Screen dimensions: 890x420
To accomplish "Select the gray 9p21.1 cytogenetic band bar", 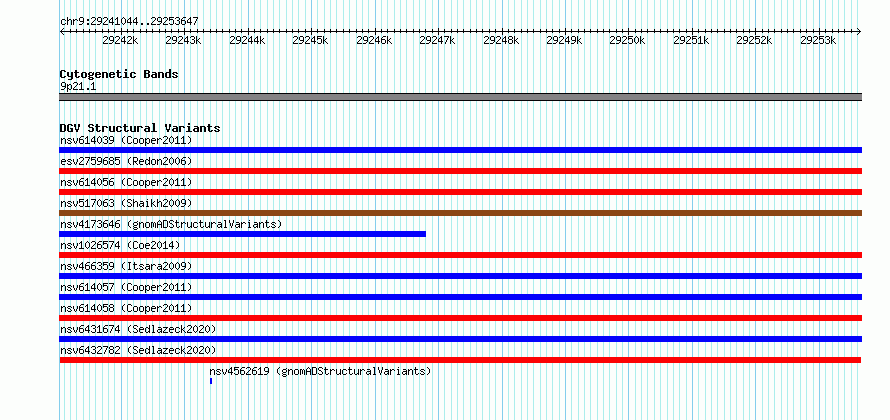I will tap(461, 97).
